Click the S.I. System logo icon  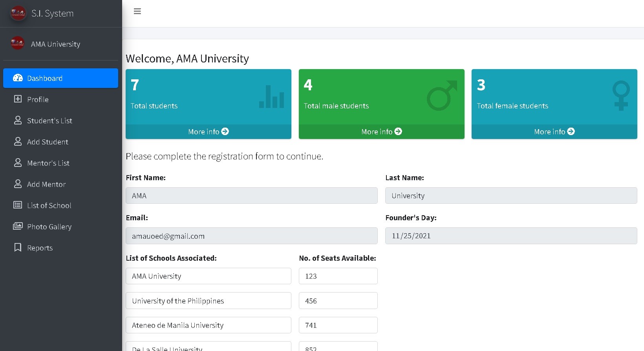pos(18,13)
